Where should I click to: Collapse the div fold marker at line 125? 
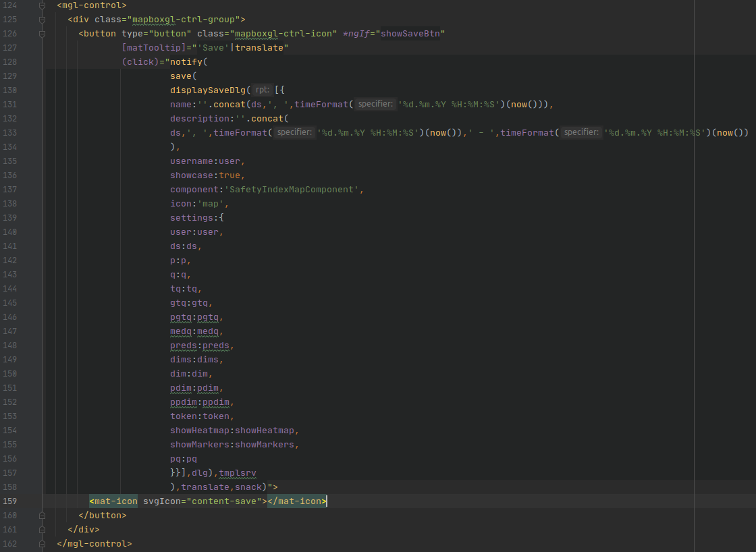click(42, 20)
